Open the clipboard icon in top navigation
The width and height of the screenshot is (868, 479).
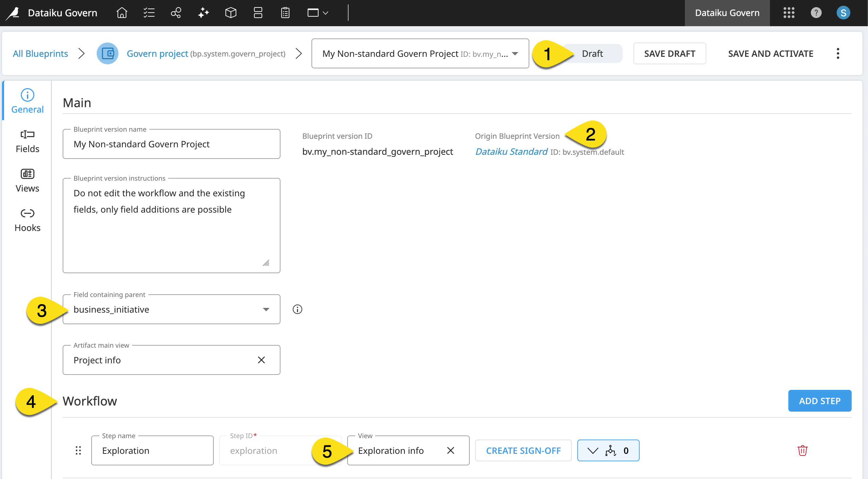[285, 13]
